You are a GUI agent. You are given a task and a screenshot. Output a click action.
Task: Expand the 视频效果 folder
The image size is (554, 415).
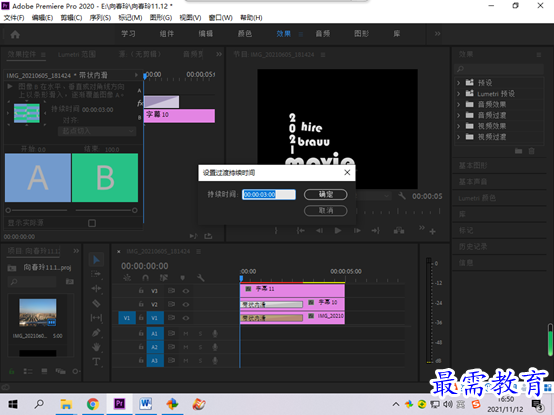pos(458,126)
